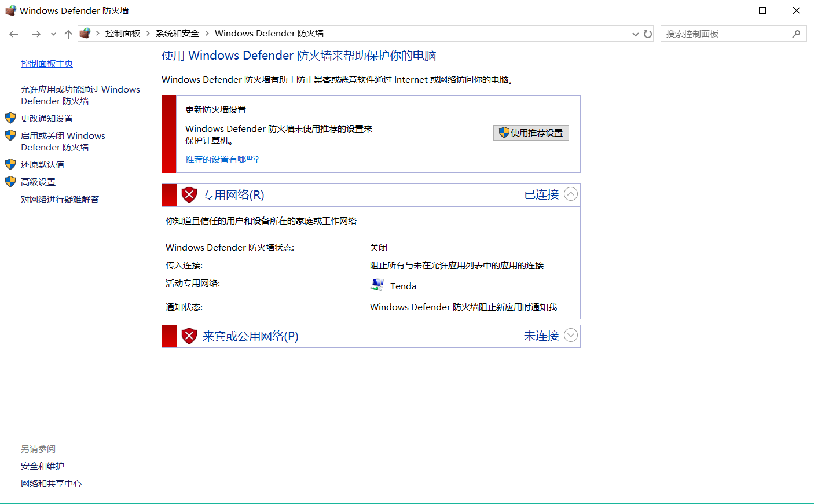This screenshot has height=504, width=814.
Task: Collapse the 专用网络 section with the chevron
Action: click(571, 194)
